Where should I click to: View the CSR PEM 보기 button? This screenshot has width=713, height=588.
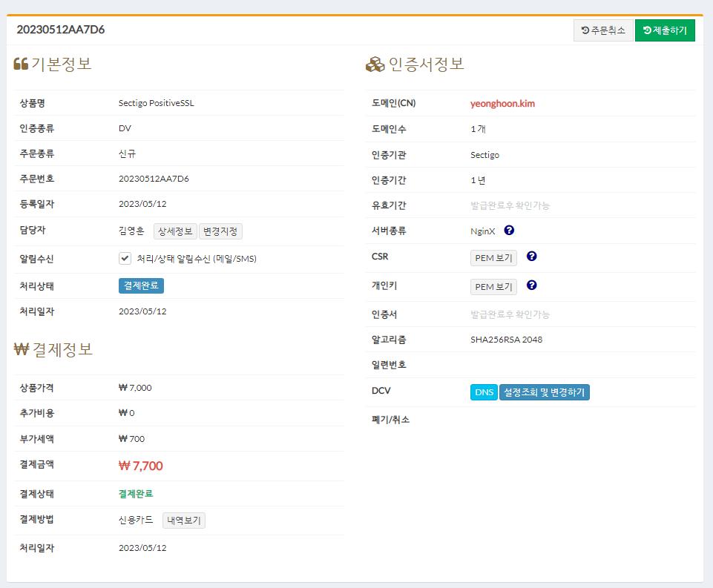pos(493,258)
